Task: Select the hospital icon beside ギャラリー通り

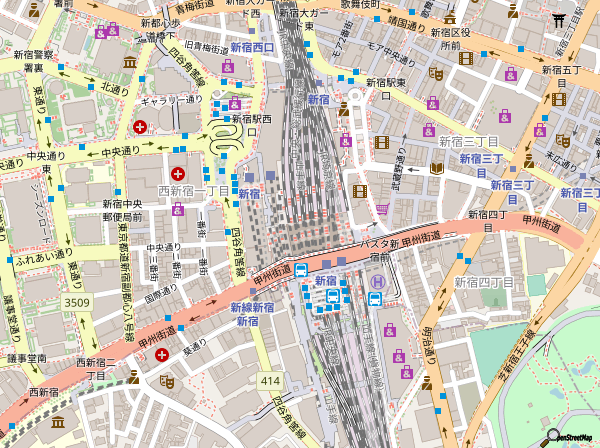Action: tap(140, 127)
